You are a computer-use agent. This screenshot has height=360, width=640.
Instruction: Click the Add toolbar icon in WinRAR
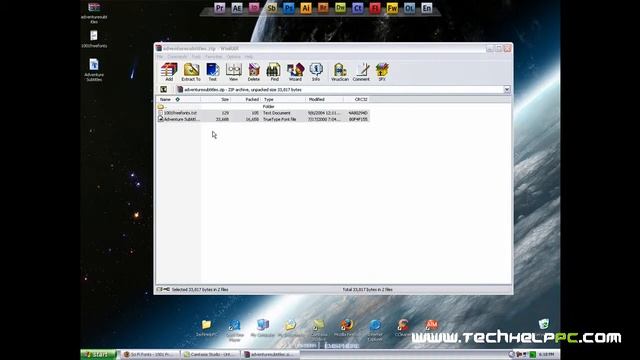169,72
